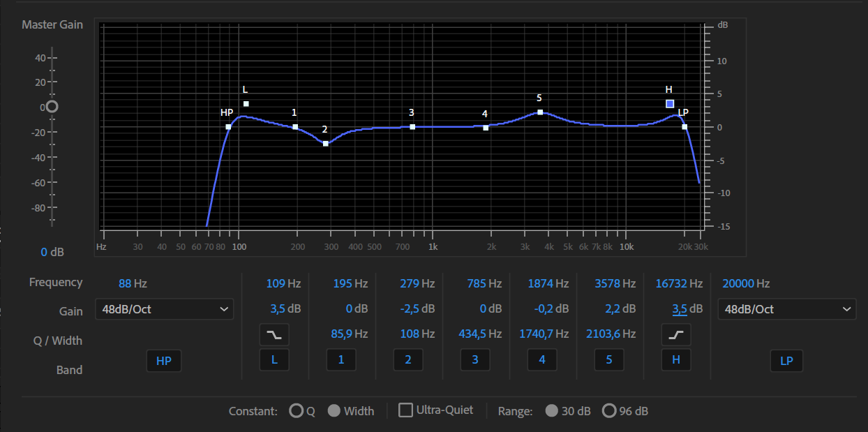Enable the Ultra-Quiet checkbox

(405, 410)
